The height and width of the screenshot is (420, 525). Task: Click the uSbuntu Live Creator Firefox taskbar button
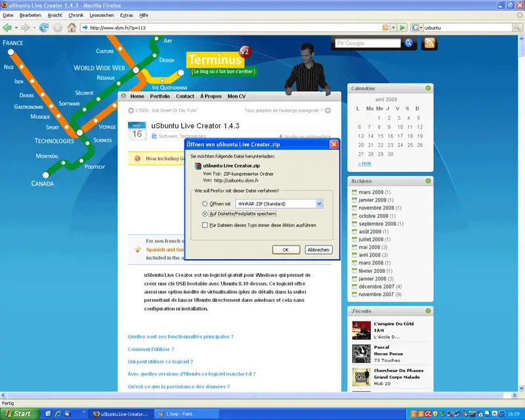(122, 414)
